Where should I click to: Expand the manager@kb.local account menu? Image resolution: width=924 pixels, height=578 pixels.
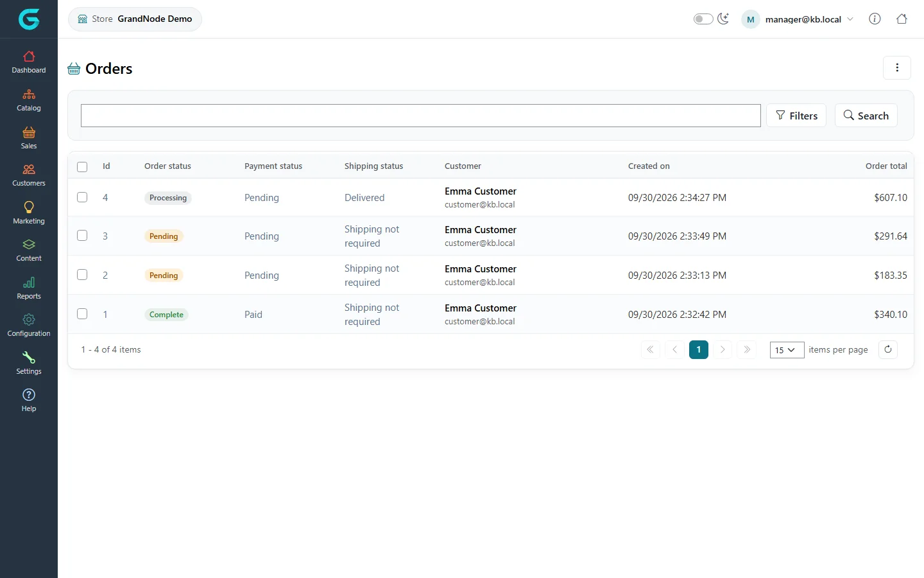pyautogui.click(x=798, y=19)
